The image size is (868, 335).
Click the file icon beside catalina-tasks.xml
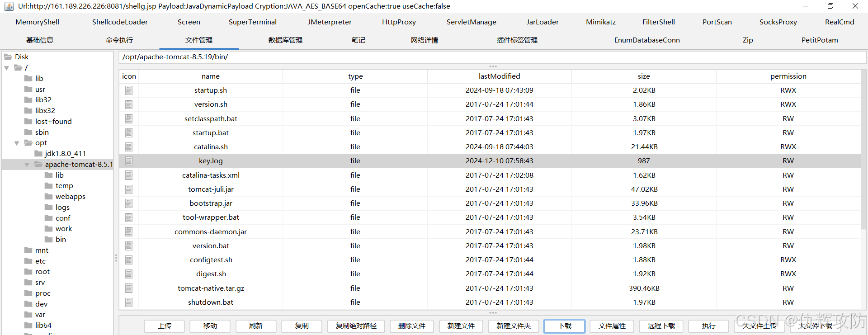pyautogui.click(x=129, y=175)
